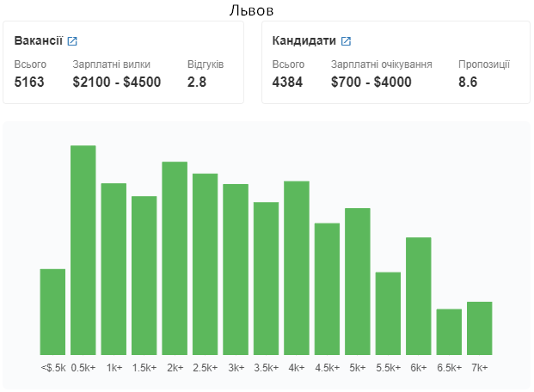Select the proposals value 8.6
534x392 pixels.
468,82
